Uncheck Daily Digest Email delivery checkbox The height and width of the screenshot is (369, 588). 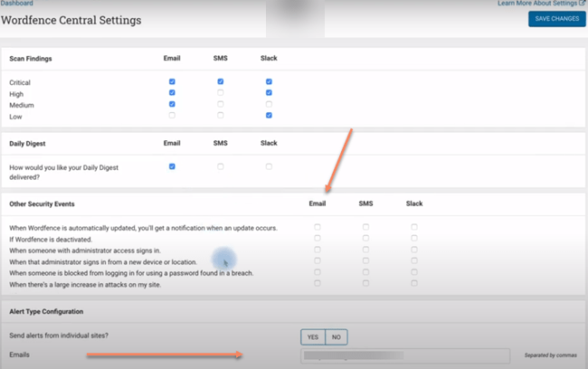(x=172, y=166)
